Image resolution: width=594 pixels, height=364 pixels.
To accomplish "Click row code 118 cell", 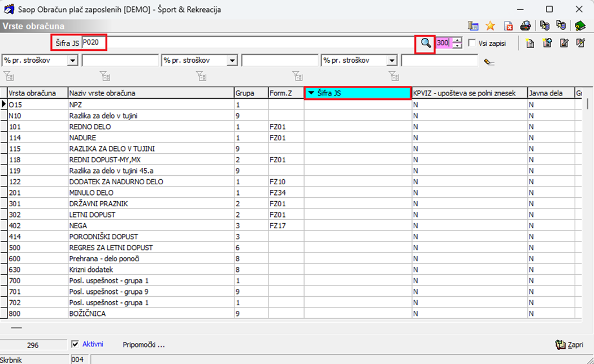I will click(37, 159).
